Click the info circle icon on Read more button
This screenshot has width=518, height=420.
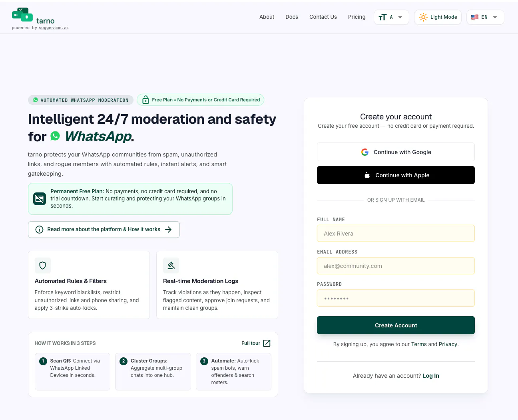pyautogui.click(x=39, y=230)
